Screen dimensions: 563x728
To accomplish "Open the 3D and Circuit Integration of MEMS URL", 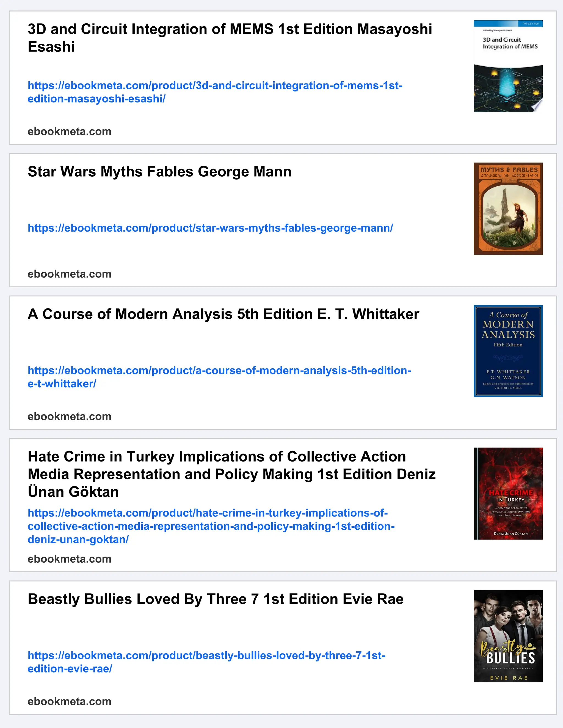I will (x=215, y=92).
